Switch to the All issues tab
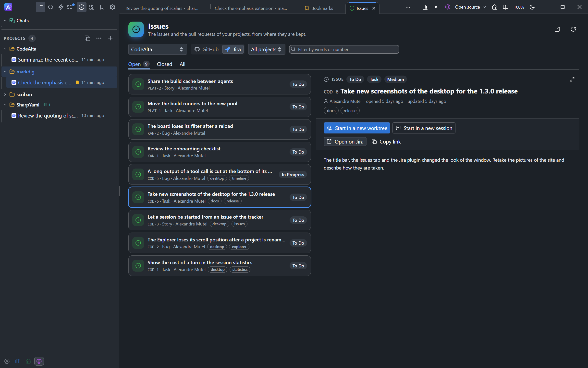The height and width of the screenshot is (368, 588). (183, 64)
